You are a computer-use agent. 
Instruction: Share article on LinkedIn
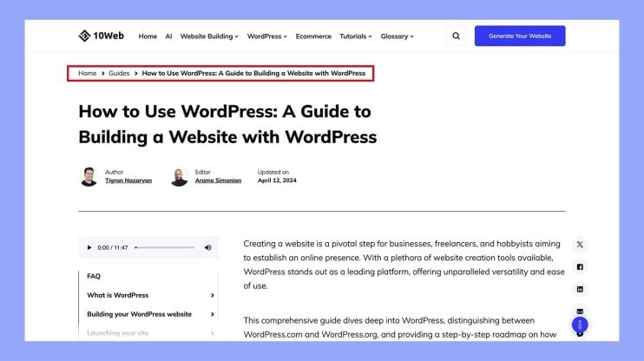click(580, 289)
